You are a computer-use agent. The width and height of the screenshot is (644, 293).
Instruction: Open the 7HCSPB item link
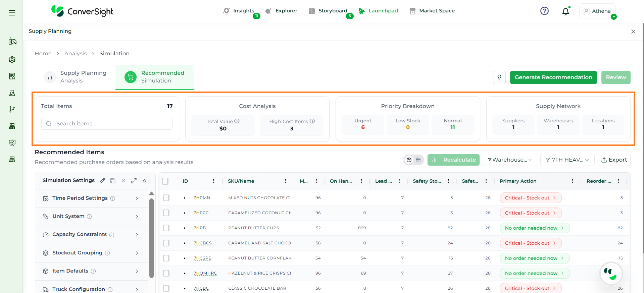point(202,258)
